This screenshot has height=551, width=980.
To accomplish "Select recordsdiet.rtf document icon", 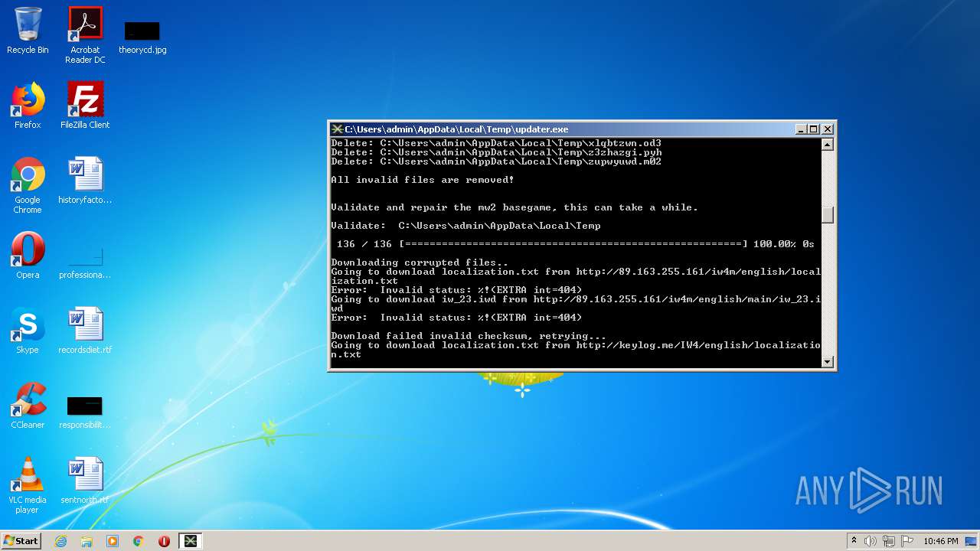I will pos(85,331).
